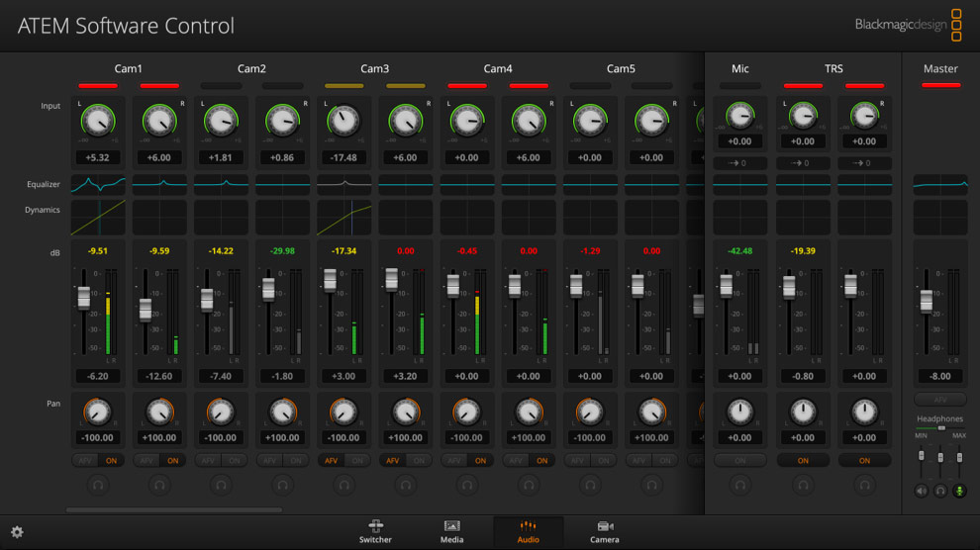Click the Master fader handle
The height and width of the screenshot is (550, 980).
(927, 301)
